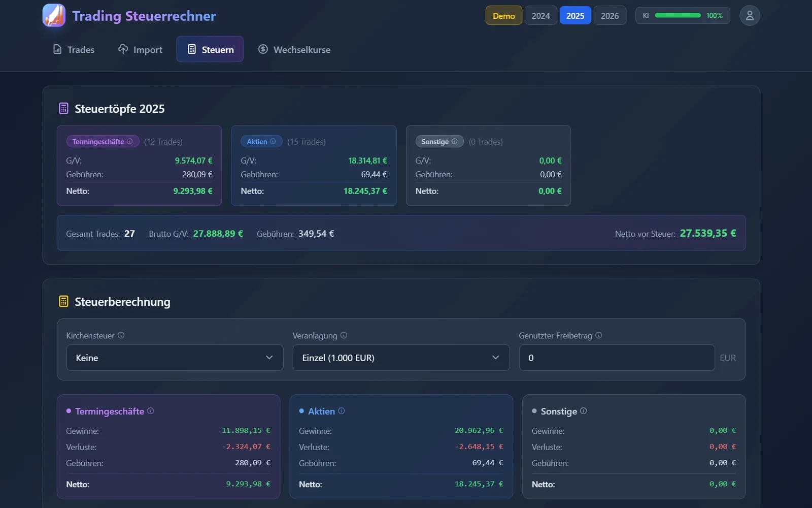
Task: Select the year 2024
Action: 541,16
